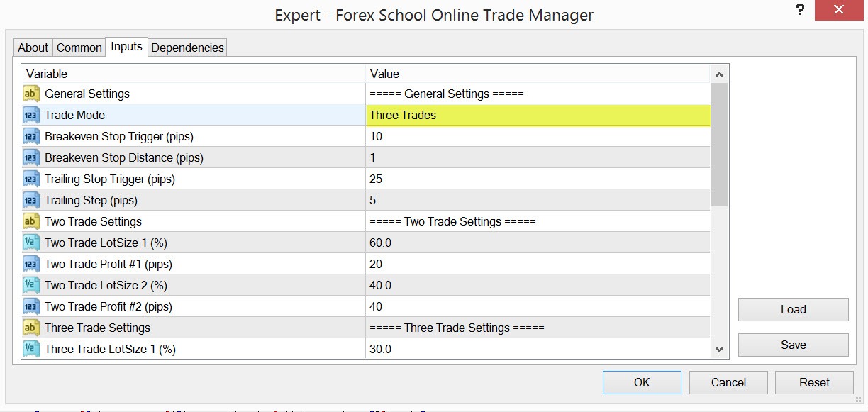
Task: Click the scrollbar up arrow
Action: [719, 74]
